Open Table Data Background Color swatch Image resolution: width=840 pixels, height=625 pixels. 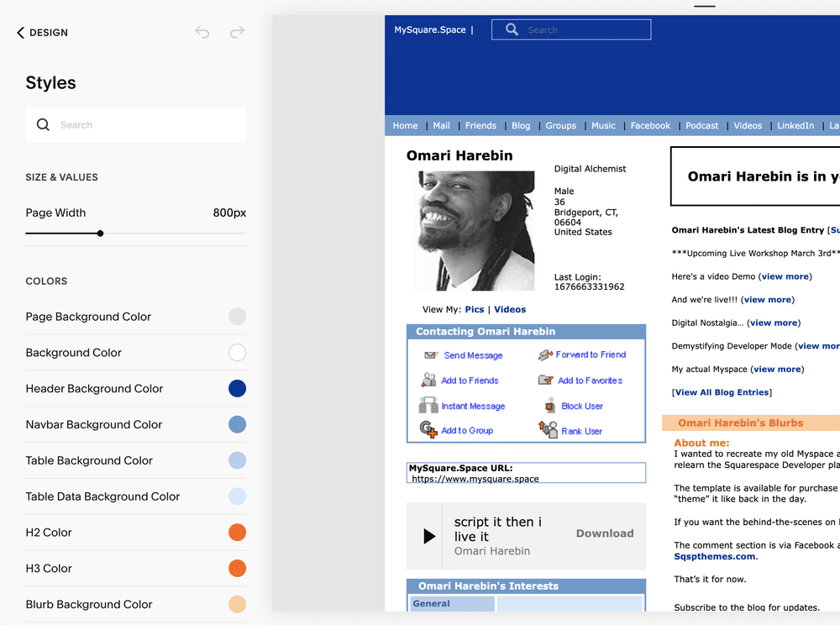click(x=238, y=496)
